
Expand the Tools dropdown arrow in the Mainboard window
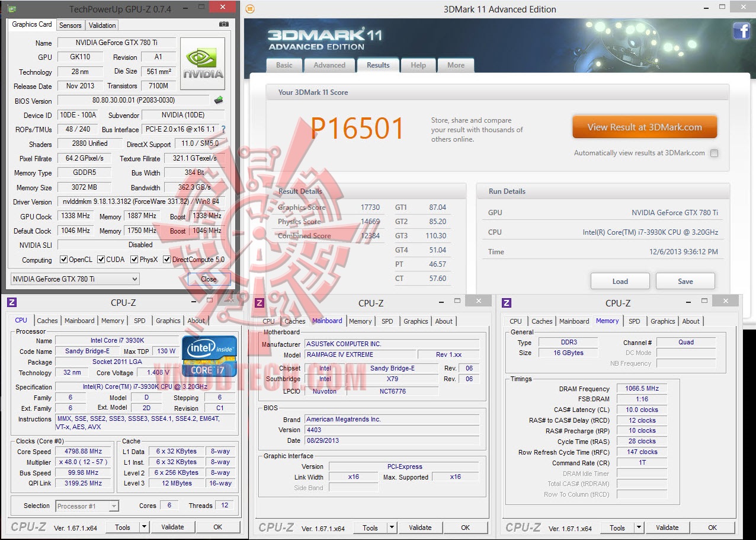coord(392,528)
